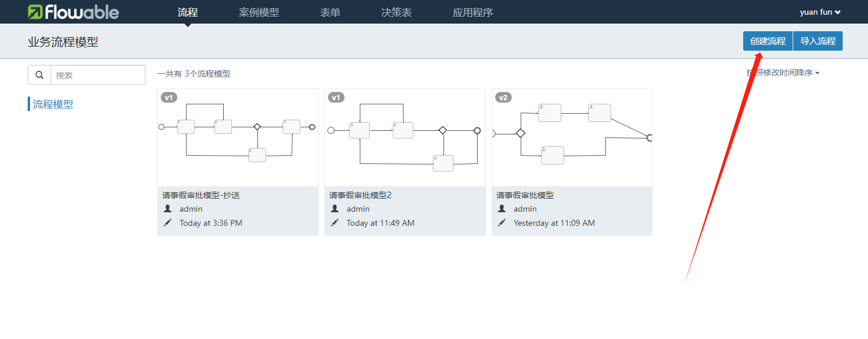The height and width of the screenshot is (339, 868).
Task: Go to the 决策表 tab
Action: click(396, 12)
